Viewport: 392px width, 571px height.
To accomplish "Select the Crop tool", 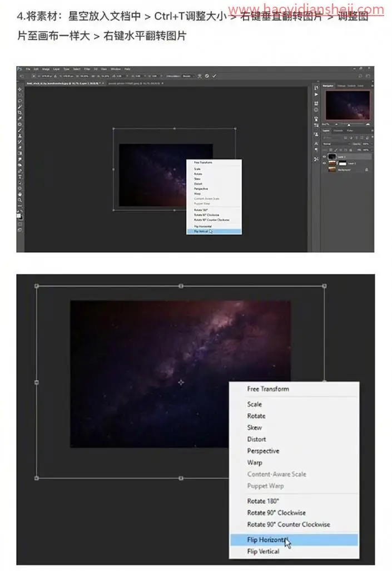I will click(x=19, y=112).
